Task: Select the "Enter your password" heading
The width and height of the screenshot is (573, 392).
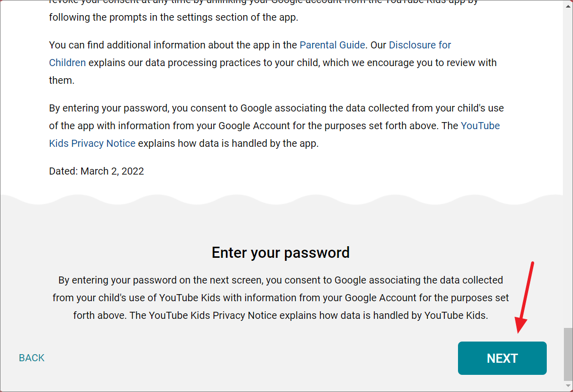Action: tap(280, 252)
